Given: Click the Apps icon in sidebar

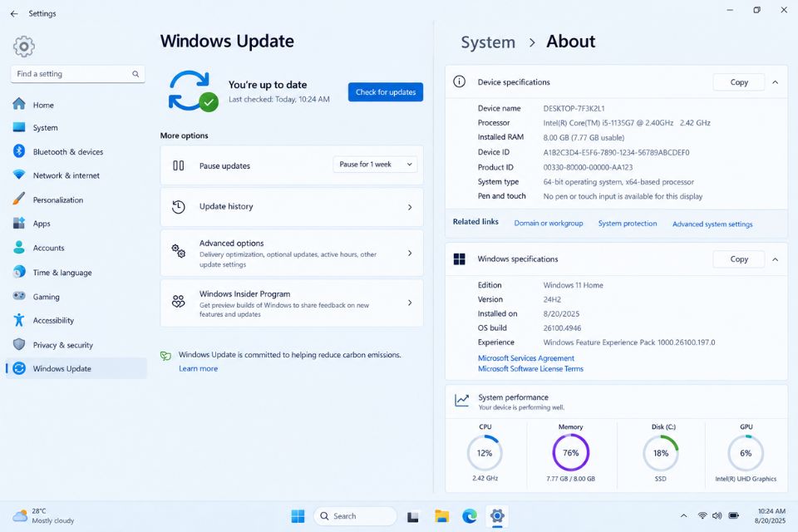Looking at the screenshot, I should click(19, 223).
